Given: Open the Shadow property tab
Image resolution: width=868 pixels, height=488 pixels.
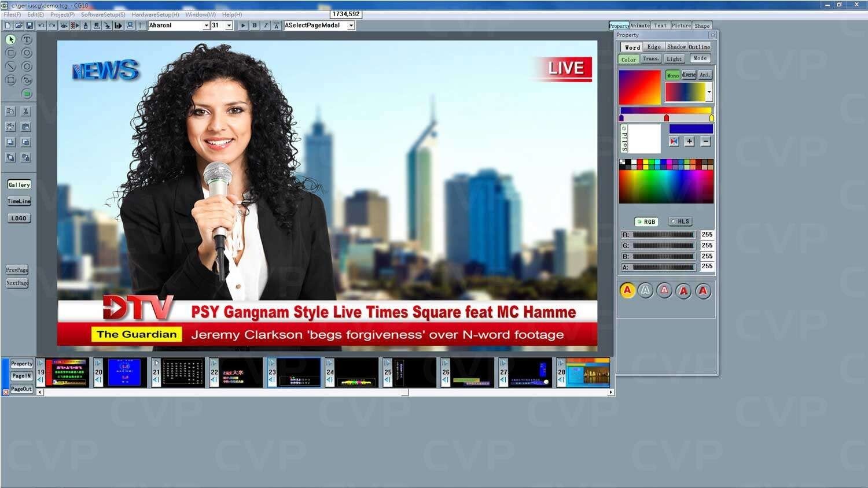Looking at the screenshot, I should pos(676,47).
